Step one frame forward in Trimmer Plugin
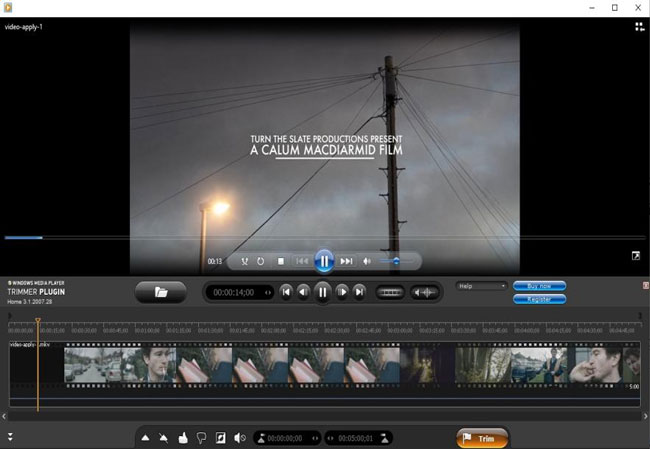This screenshot has height=449, width=650. [342, 292]
